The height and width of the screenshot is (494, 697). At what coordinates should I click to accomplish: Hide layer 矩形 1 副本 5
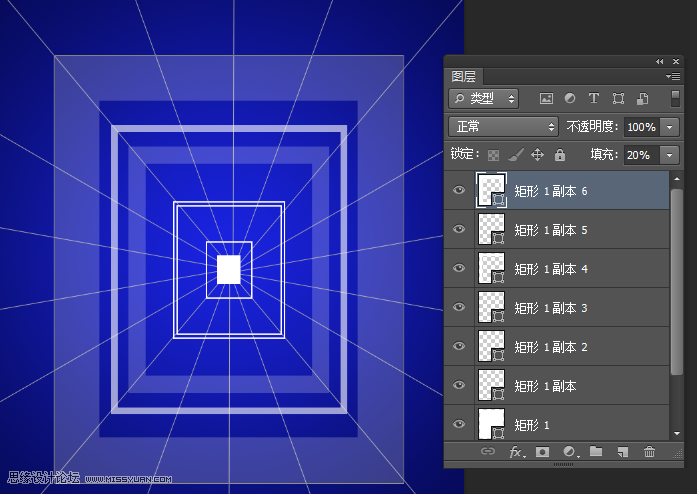coord(459,229)
